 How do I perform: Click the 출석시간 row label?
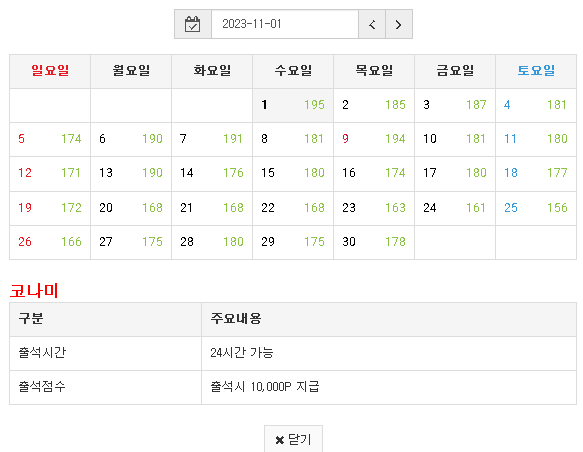pos(42,352)
